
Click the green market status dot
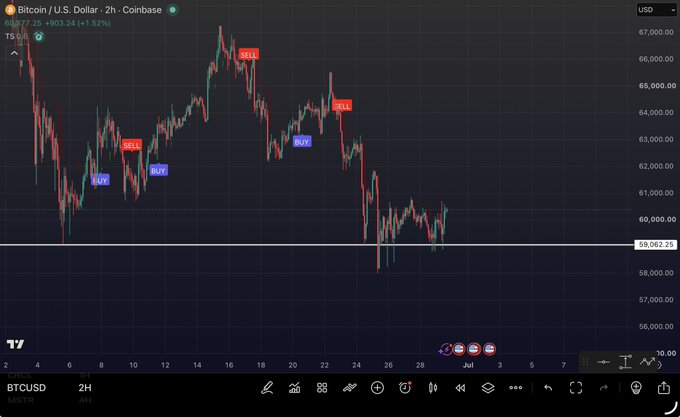173,10
